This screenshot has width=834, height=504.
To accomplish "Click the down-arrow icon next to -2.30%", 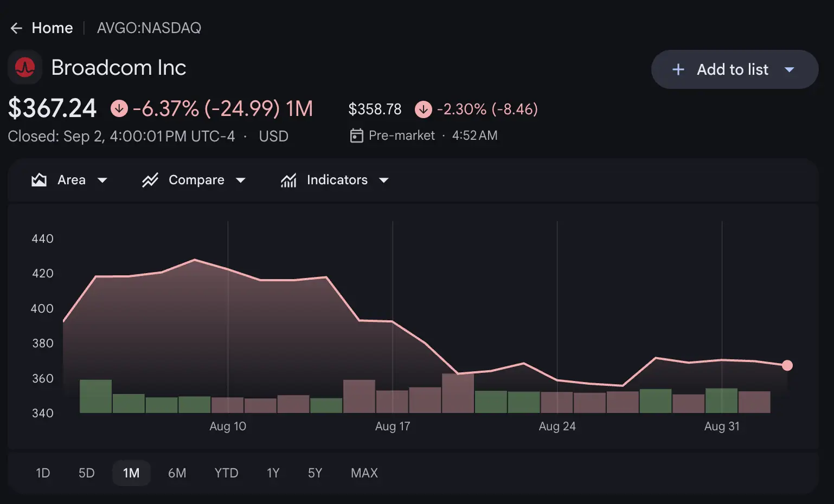I will coord(424,109).
